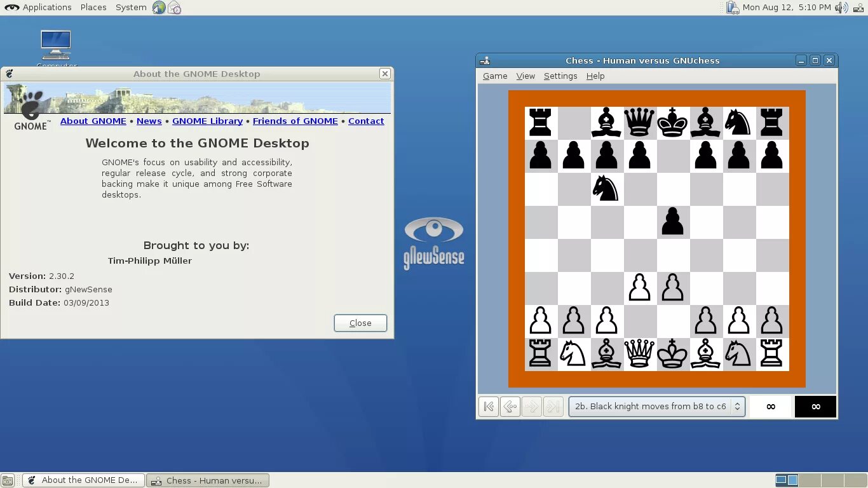Select the white rook on h1
This screenshot has width=868, height=488.
coord(772,354)
